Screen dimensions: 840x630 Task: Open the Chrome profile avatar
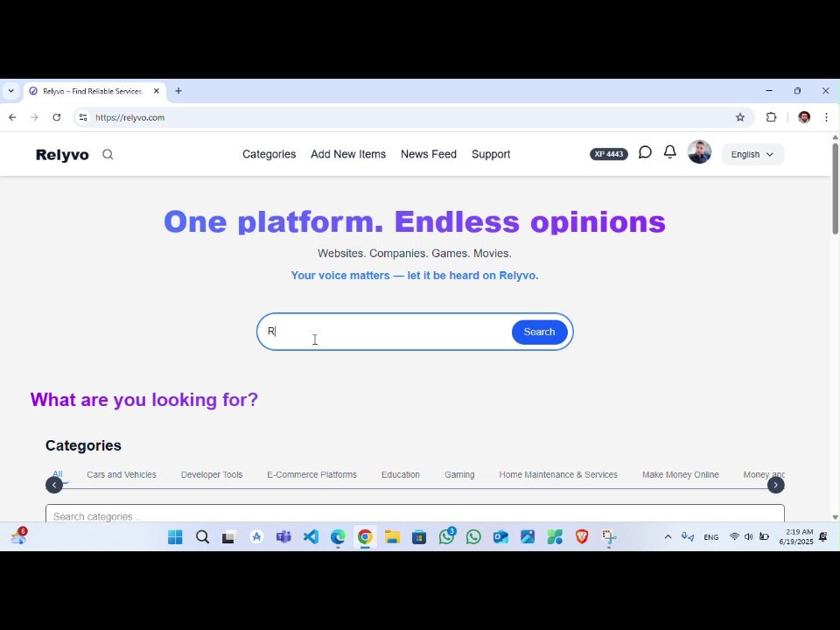(x=804, y=117)
